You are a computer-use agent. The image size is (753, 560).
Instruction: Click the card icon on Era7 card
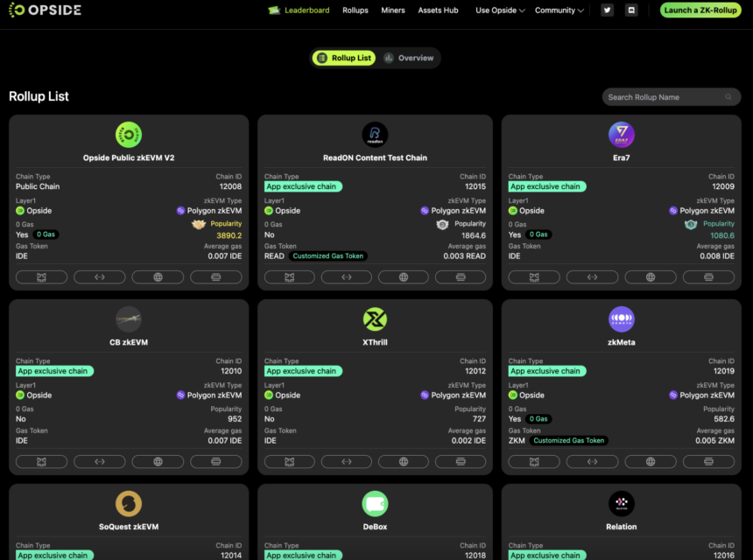coord(708,276)
